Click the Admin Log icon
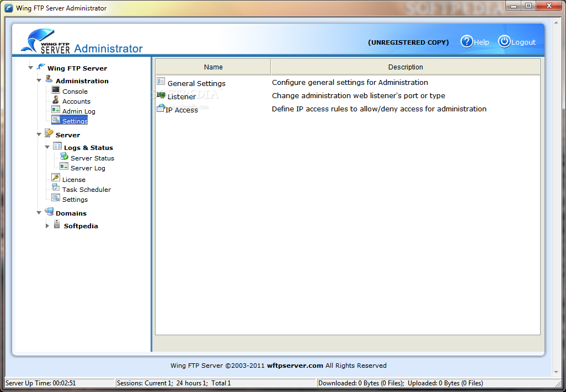This screenshot has width=566, height=392. pos(56,110)
